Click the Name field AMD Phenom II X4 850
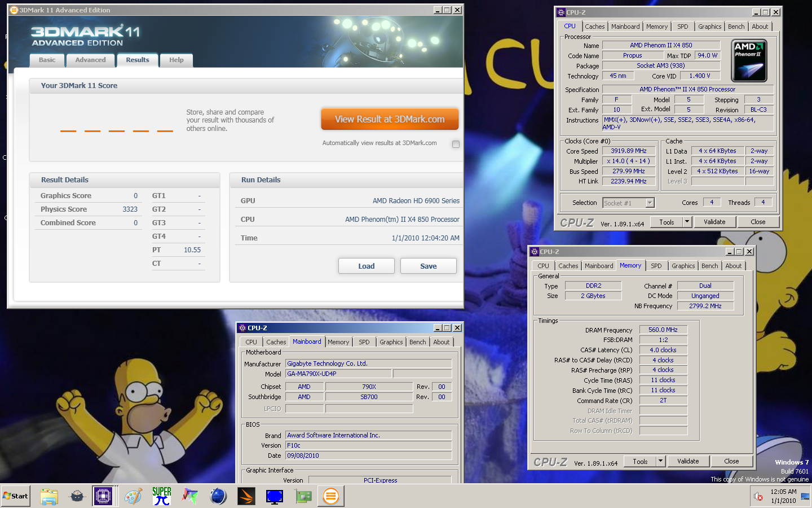The image size is (812, 508). (661, 45)
